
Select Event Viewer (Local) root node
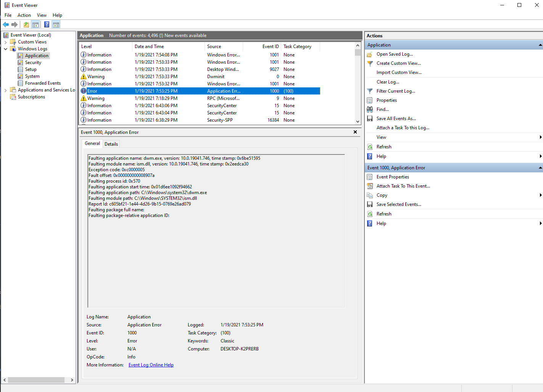point(31,35)
